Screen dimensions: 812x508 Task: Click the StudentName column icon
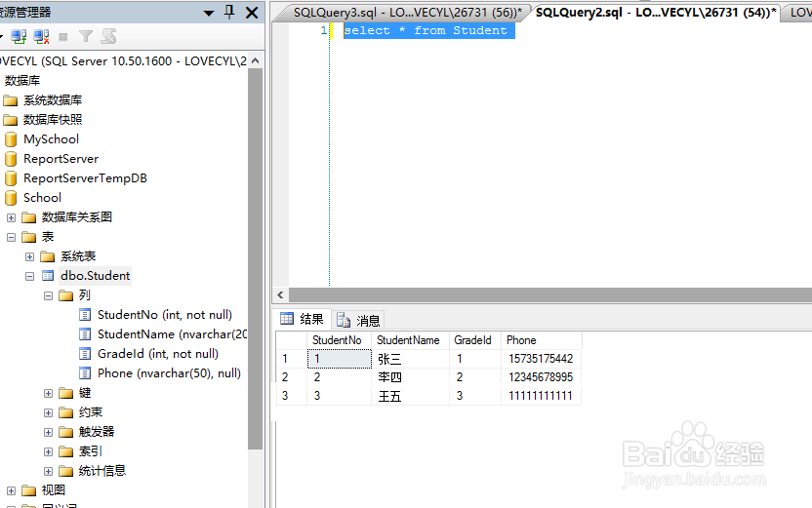click(85, 334)
